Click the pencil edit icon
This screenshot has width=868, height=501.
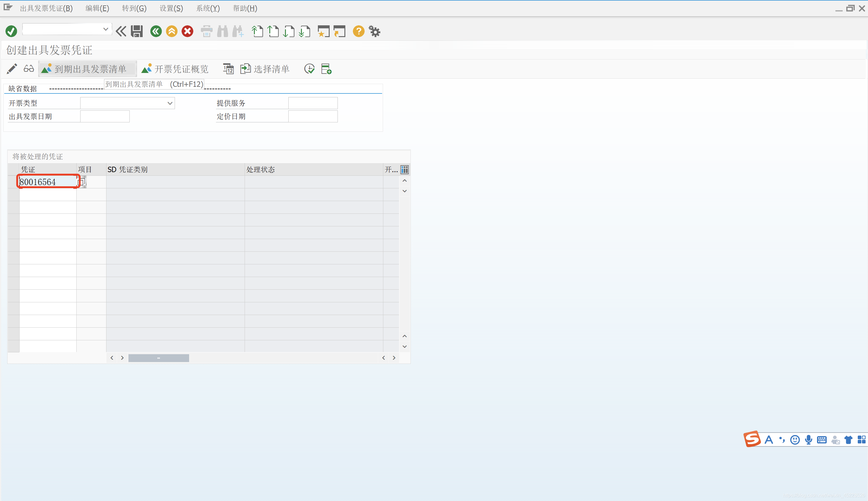pyautogui.click(x=12, y=69)
